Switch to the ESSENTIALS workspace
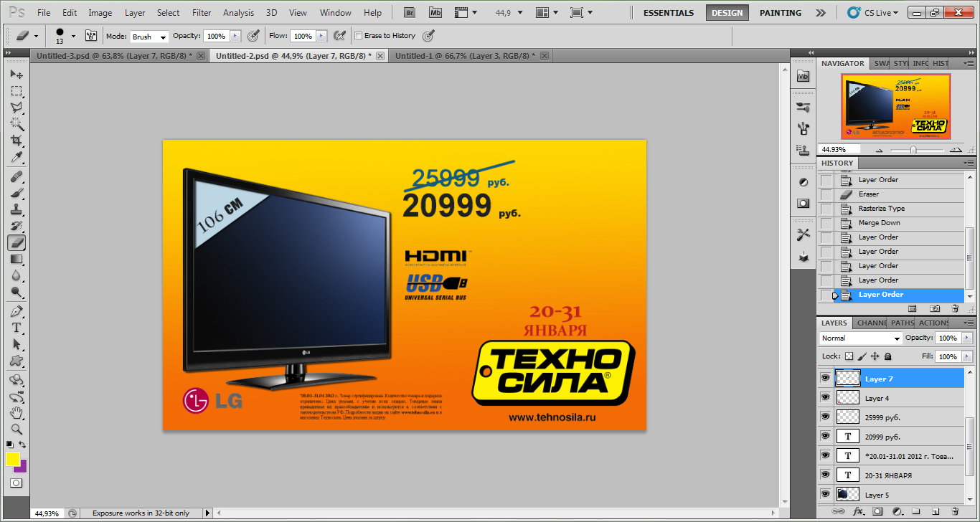Image resolution: width=980 pixels, height=522 pixels. tap(669, 12)
